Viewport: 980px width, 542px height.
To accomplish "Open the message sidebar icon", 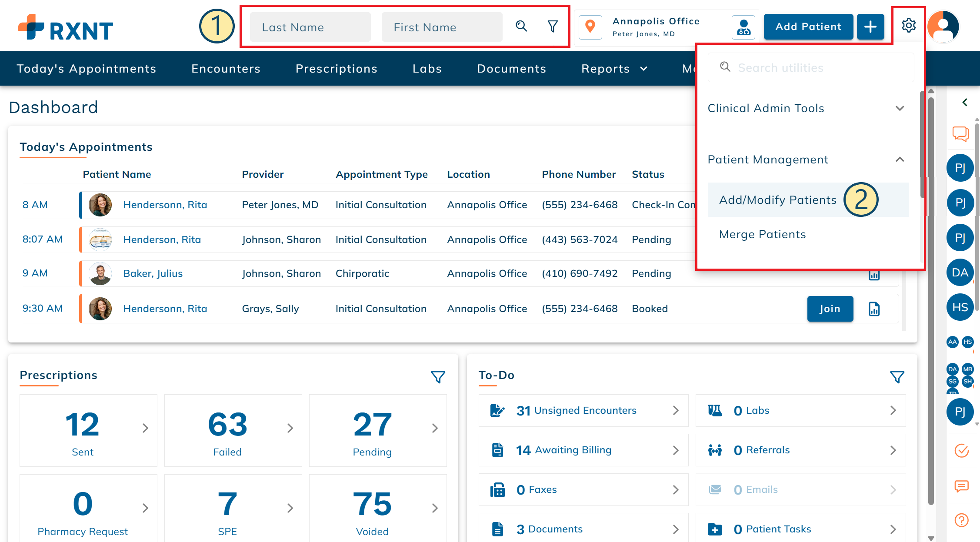I will point(961,486).
